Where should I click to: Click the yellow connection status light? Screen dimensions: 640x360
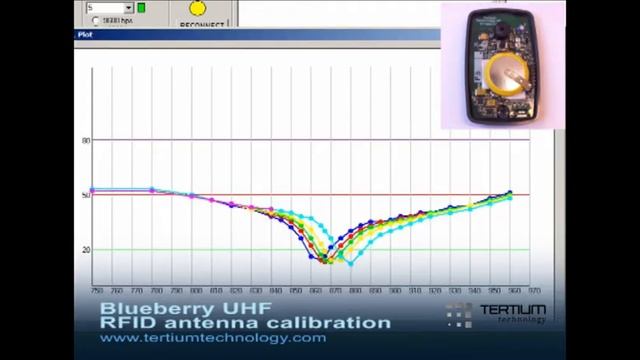198,8
